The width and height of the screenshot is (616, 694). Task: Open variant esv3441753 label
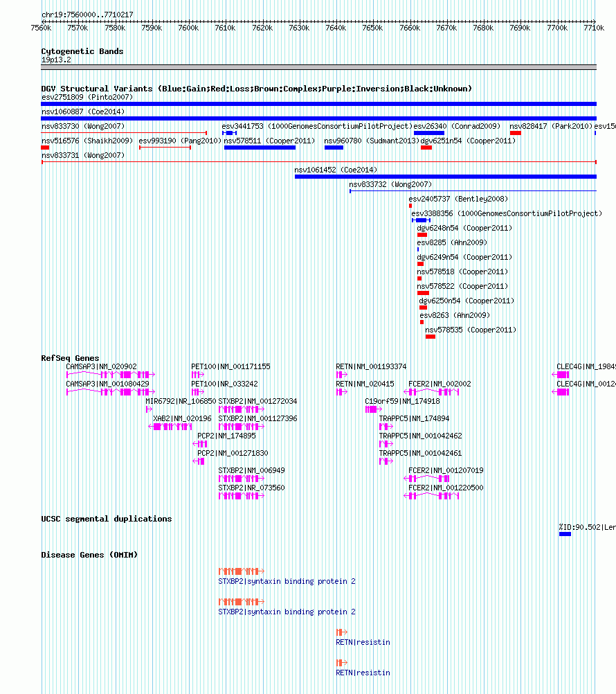click(317, 126)
